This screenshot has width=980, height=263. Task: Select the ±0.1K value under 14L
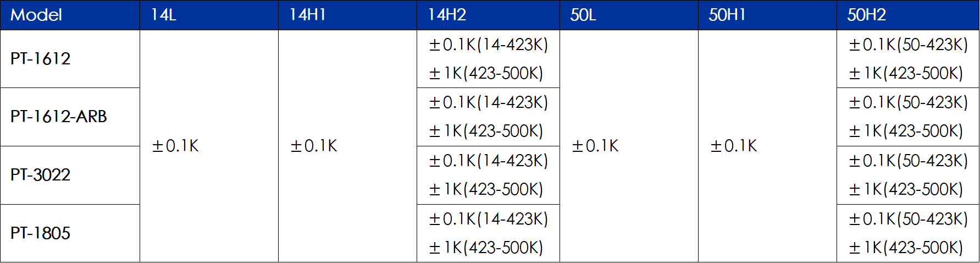pyautogui.click(x=175, y=146)
